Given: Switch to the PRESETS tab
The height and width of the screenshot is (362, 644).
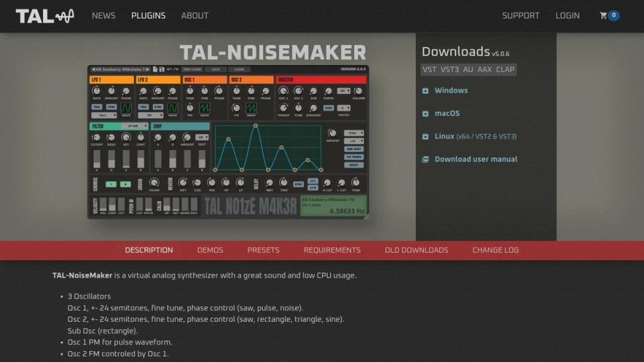Looking at the screenshot, I should pos(263,250).
